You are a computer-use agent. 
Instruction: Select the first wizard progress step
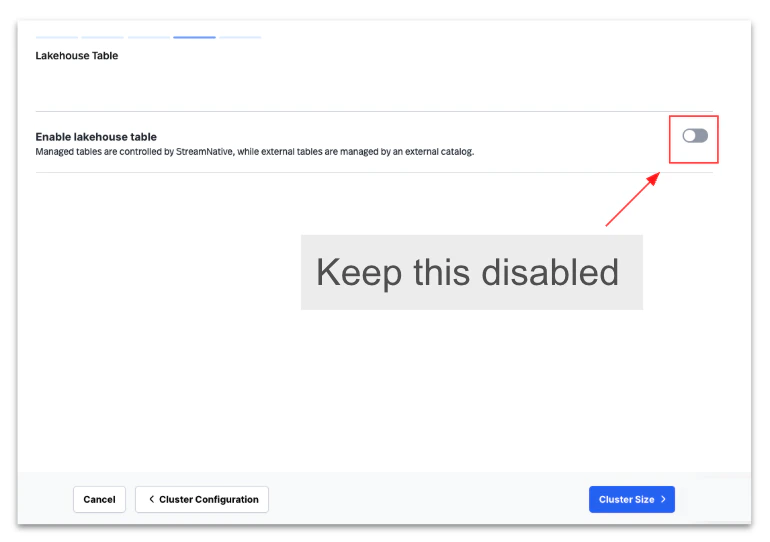click(x=56, y=37)
